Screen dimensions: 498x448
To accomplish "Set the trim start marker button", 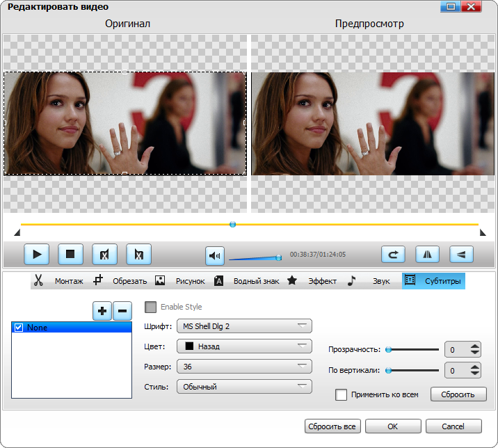I will [x=104, y=254].
